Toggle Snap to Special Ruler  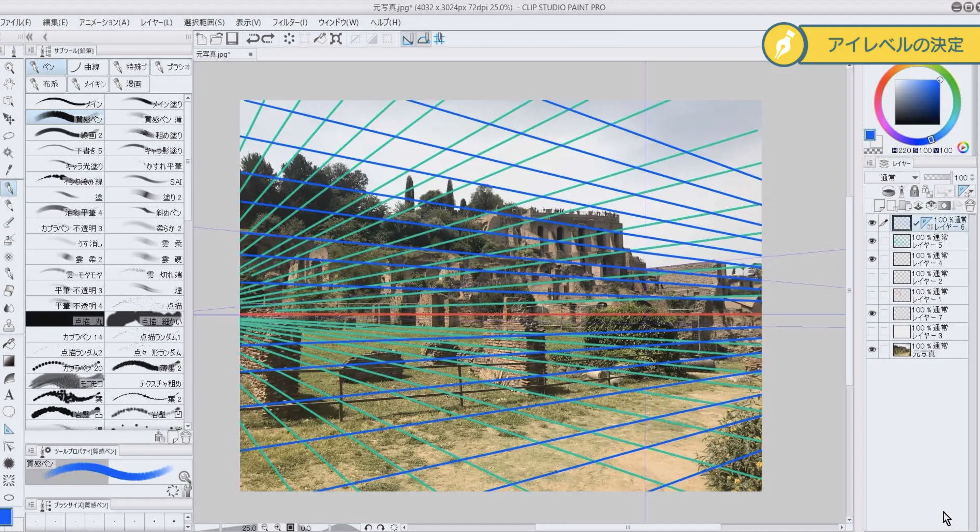(x=423, y=39)
